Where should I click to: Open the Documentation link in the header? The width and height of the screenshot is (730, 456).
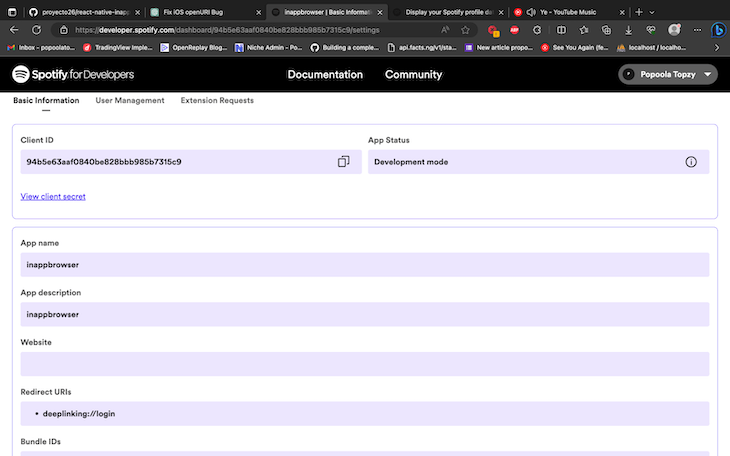[325, 75]
